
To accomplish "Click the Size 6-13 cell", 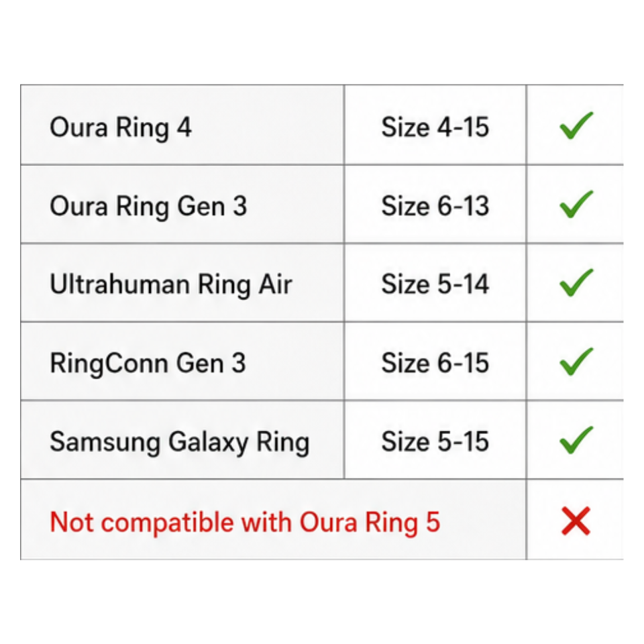I will pyautogui.click(x=435, y=205).
